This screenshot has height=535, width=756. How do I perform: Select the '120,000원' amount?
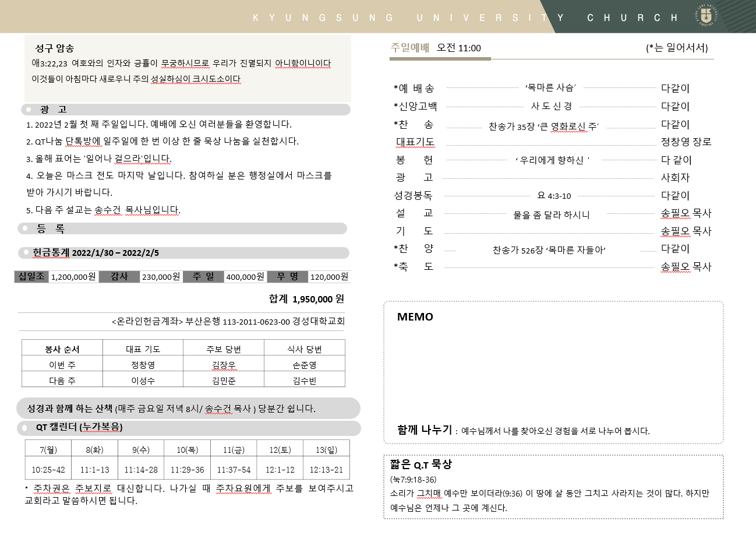329,277
